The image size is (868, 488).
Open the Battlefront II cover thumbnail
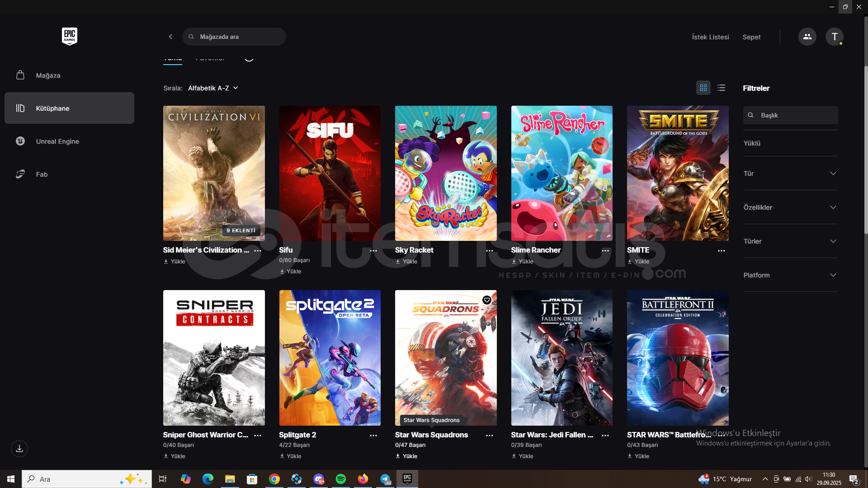point(678,358)
